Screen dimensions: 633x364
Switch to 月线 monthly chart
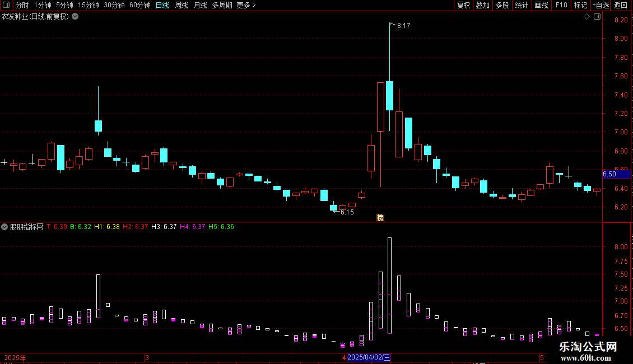(200, 5)
